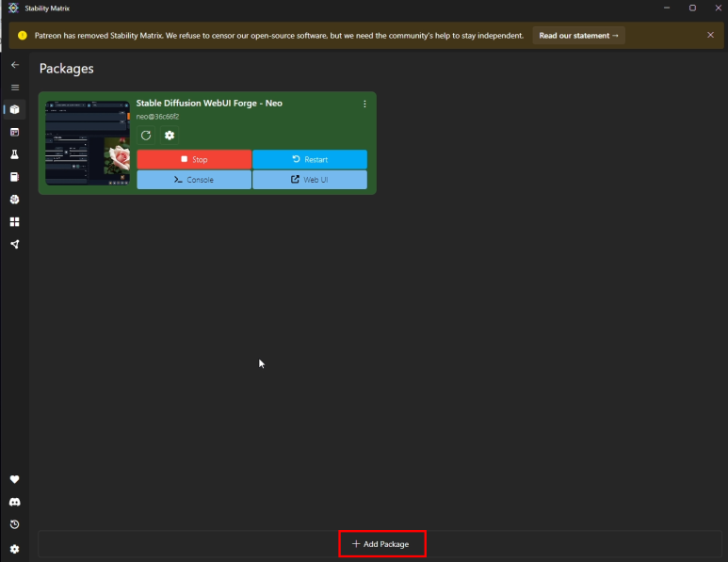Toggle the hamburger navigation menu
This screenshot has height=562, width=728.
coord(15,88)
